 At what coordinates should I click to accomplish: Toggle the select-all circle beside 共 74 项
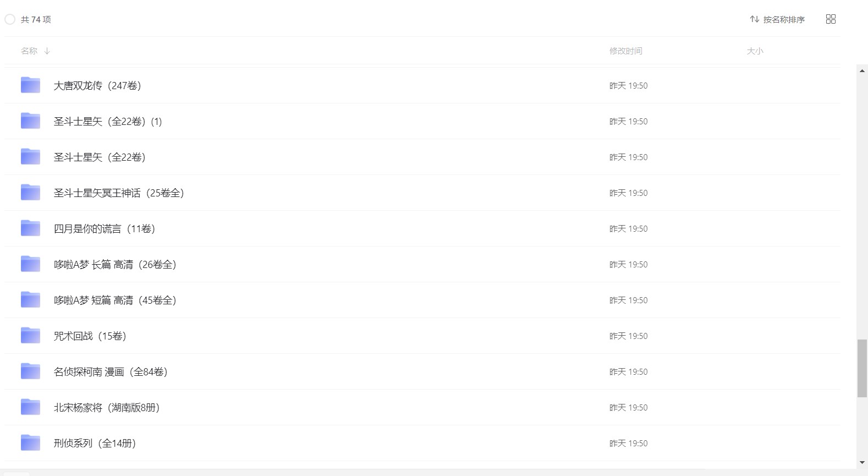10,19
